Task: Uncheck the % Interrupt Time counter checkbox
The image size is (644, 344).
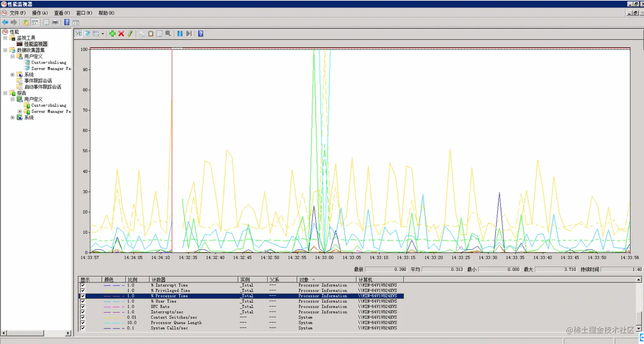Action: [x=83, y=285]
